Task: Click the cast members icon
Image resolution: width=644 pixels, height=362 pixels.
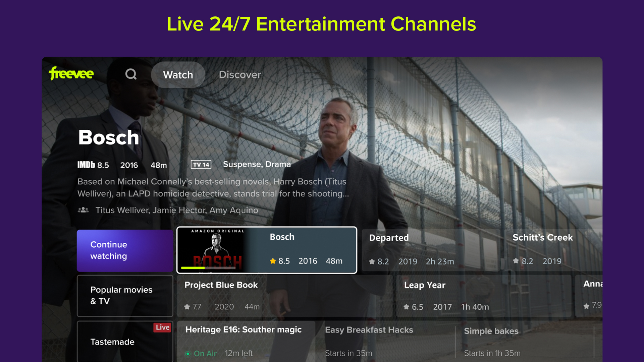Action: 83,210
